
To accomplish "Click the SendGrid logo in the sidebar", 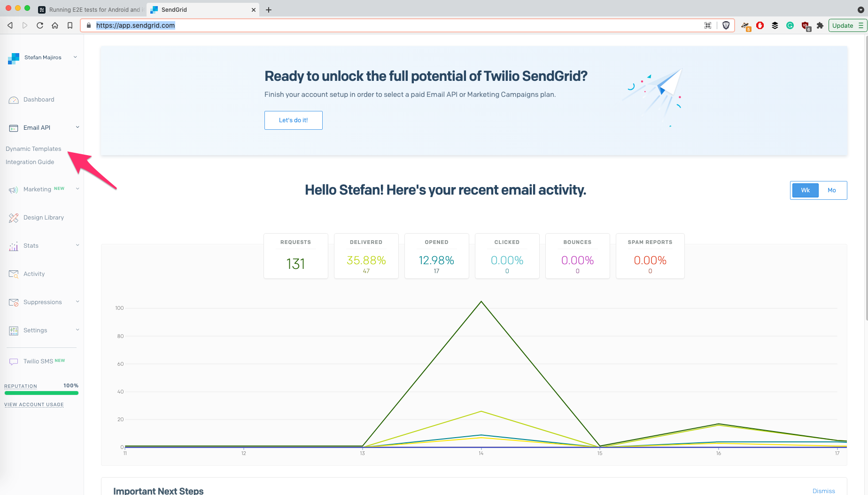I will pos(14,58).
